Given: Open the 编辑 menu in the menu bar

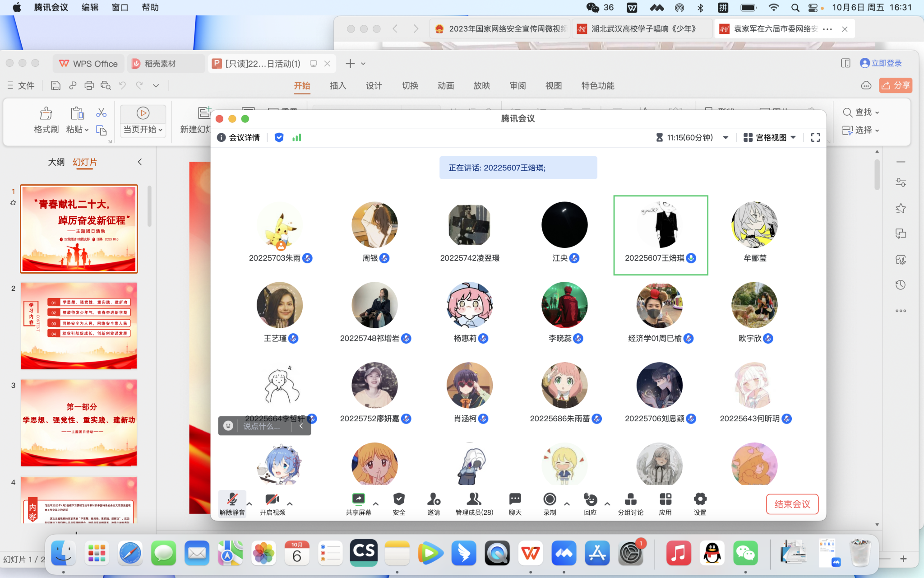Looking at the screenshot, I should [90, 8].
